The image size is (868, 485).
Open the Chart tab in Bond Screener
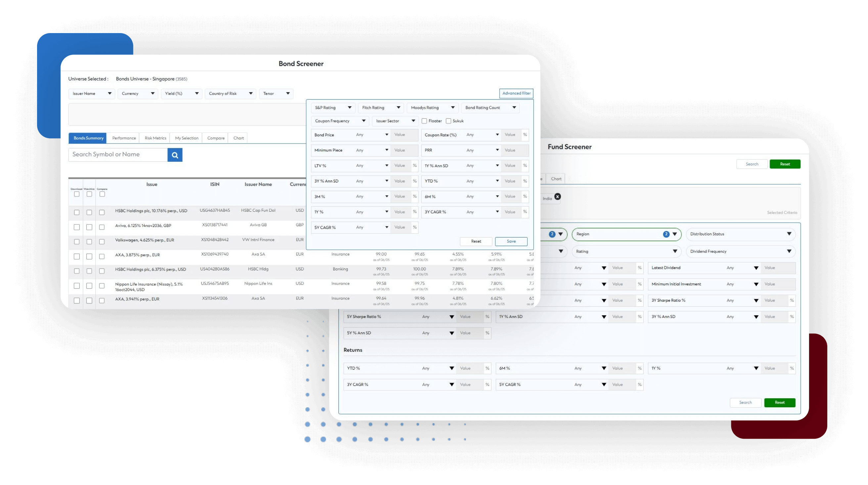[x=239, y=138]
